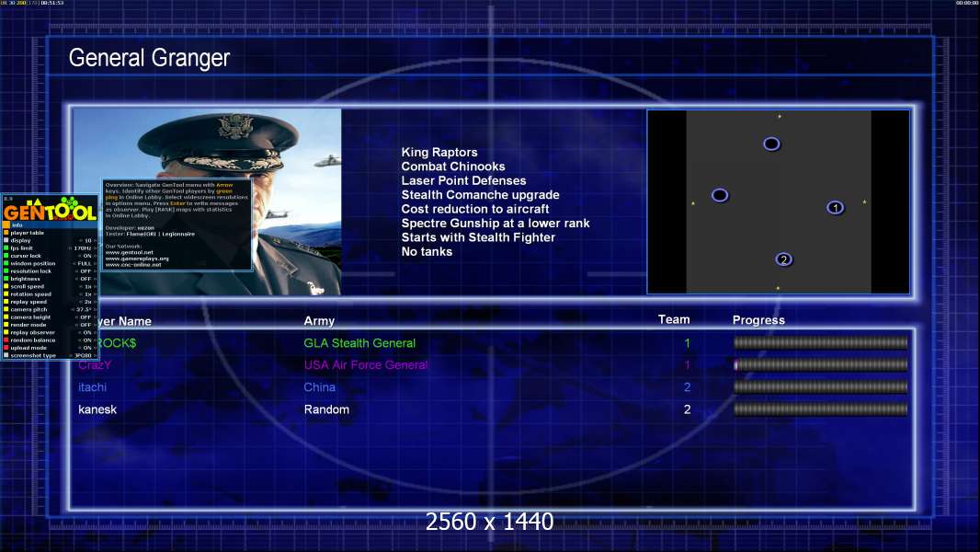This screenshot has width=980, height=552.
Task: Click the white square beside screenshot type
Action: point(6,356)
